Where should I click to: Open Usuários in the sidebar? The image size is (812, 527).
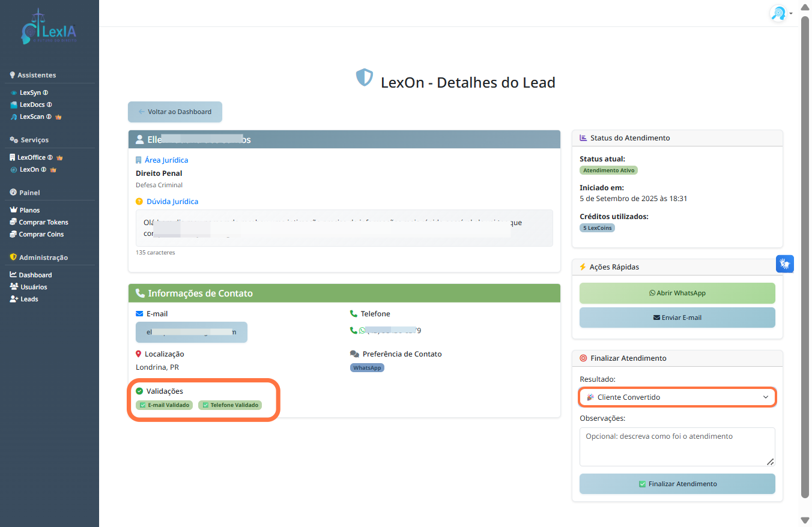point(34,287)
